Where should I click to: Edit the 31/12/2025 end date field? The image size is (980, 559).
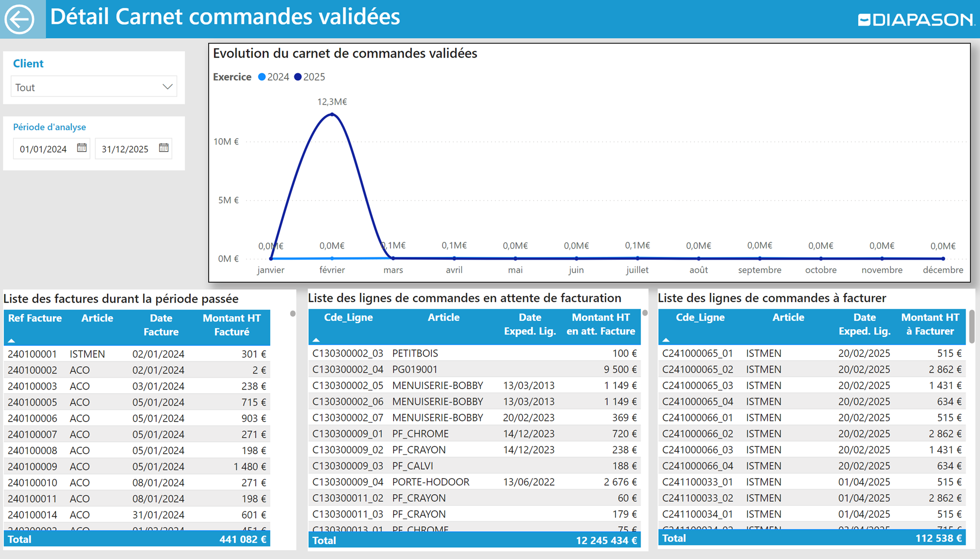pos(125,149)
